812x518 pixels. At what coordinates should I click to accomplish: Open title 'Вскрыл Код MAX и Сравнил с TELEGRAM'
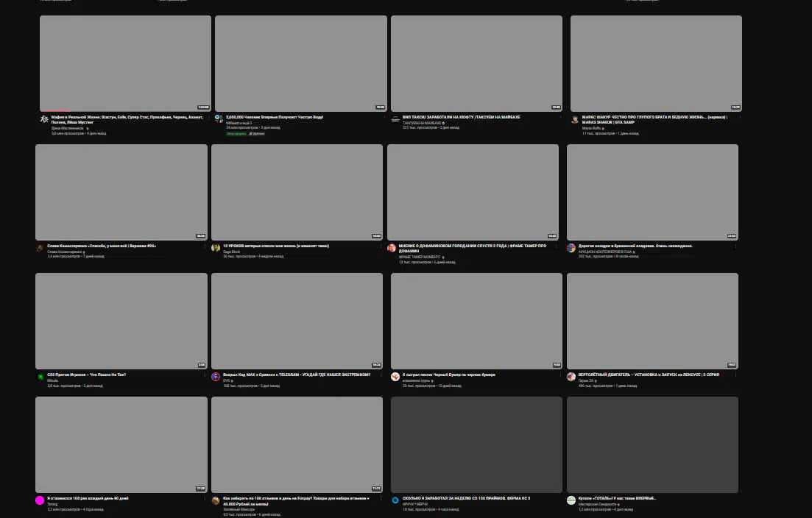pos(297,375)
